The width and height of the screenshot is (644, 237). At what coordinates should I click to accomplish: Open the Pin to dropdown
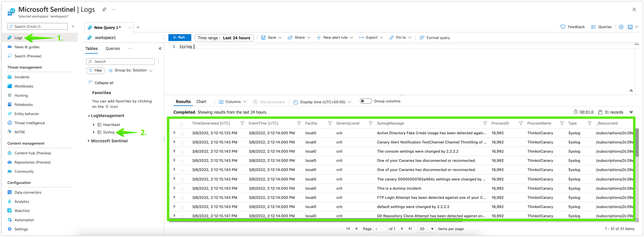pyautogui.click(x=400, y=38)
